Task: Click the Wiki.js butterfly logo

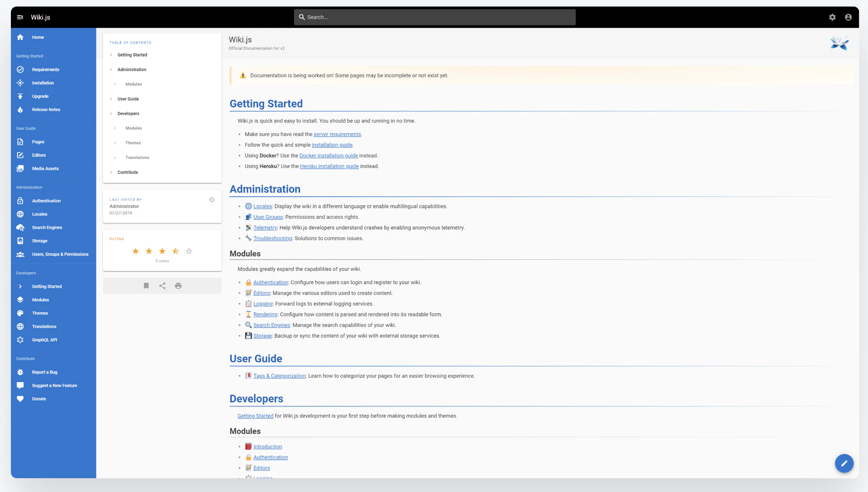Action: point(839,43)
